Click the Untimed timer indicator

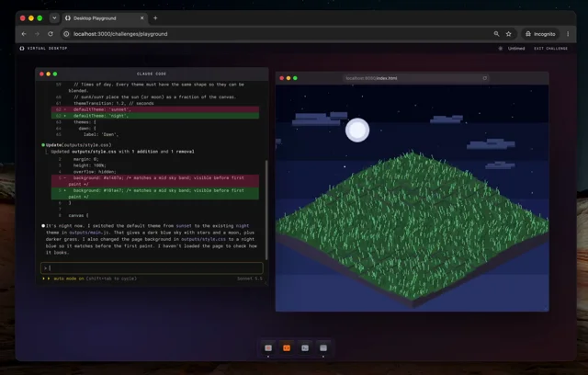click(x=513, y=49)
